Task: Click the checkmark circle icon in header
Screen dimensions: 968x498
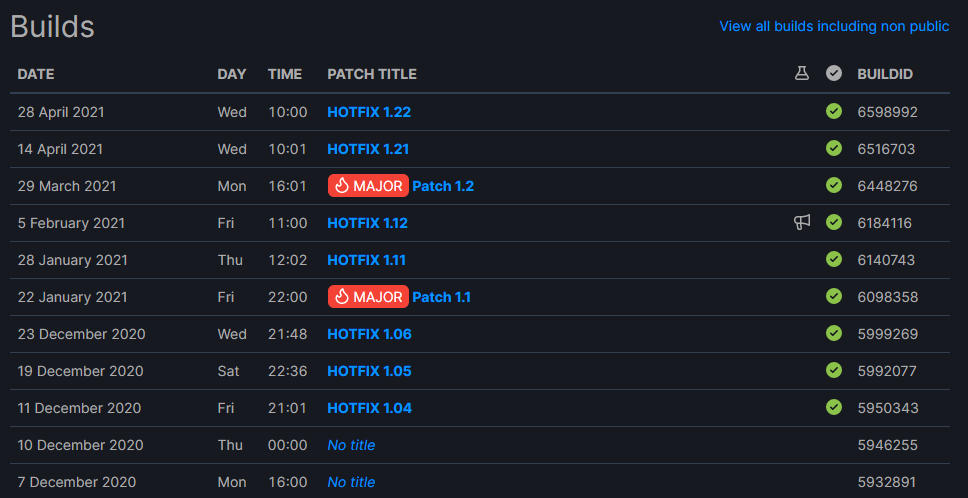Action: pyautogui.click(x=834, y=74)
